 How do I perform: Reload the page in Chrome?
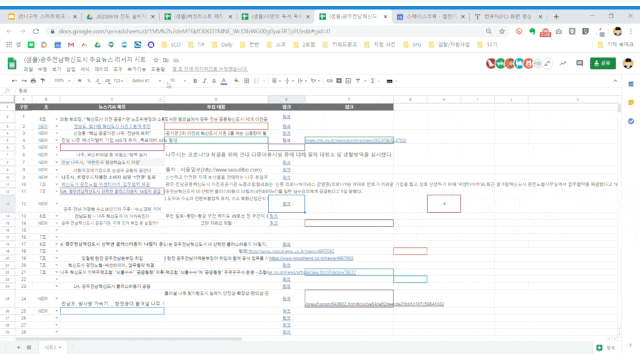[x=36, y=31]
